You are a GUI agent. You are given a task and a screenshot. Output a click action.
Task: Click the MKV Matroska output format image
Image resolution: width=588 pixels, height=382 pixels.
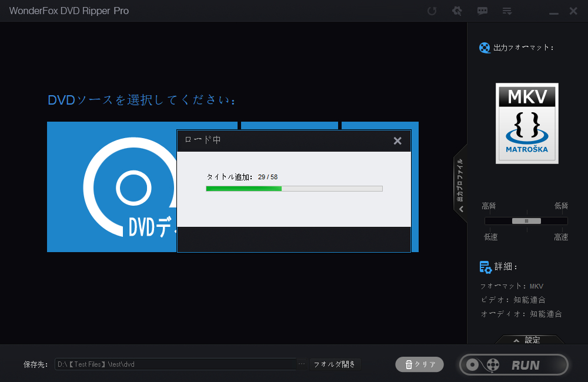(x=527, y=123)
